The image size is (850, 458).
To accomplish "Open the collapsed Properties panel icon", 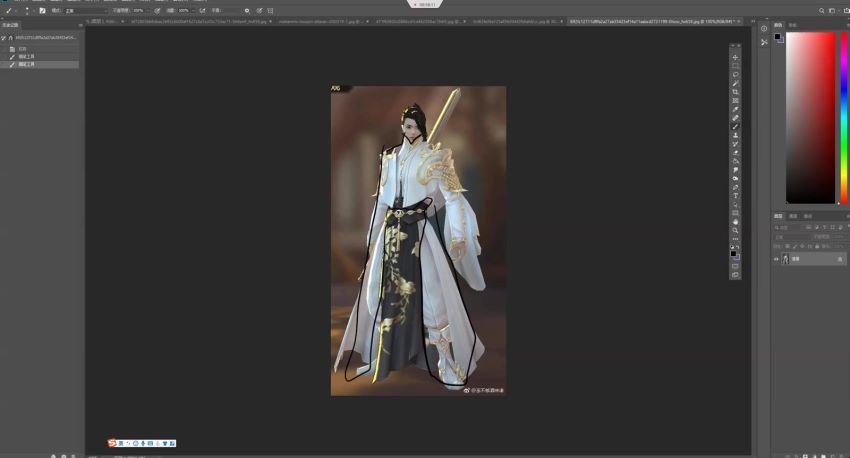I will pyautogui.click(x=764, y=29).
